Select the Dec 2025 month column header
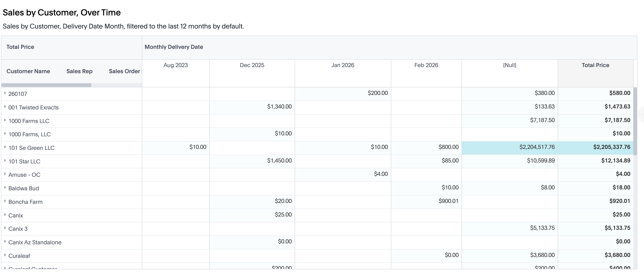 252,65
